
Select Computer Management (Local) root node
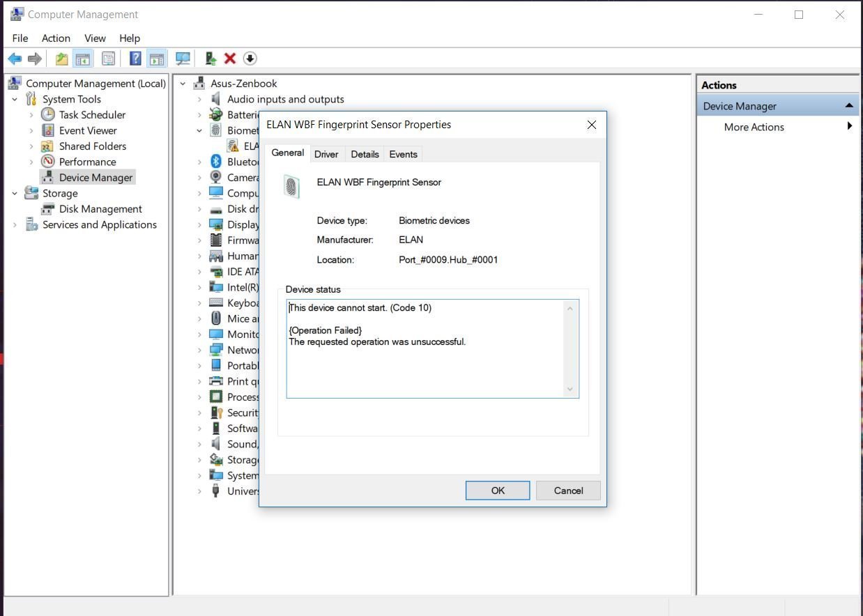click(96, 84)
